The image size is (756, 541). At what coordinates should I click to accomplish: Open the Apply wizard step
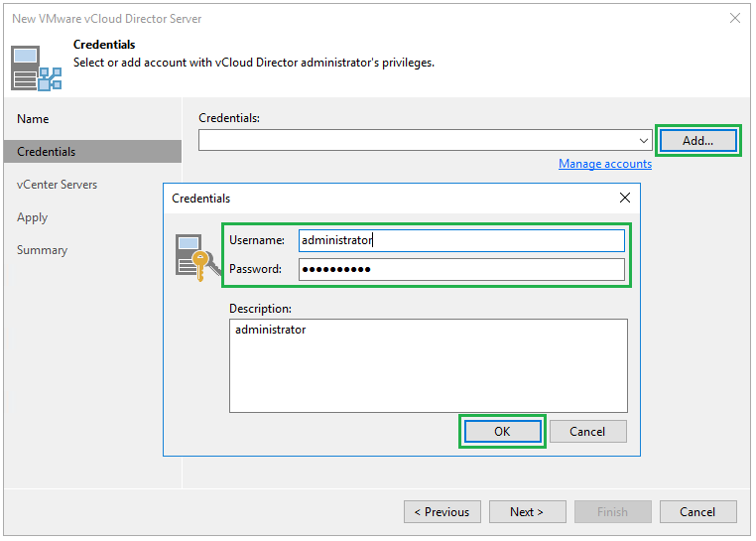pyautogui.click(x=33, y=217)
